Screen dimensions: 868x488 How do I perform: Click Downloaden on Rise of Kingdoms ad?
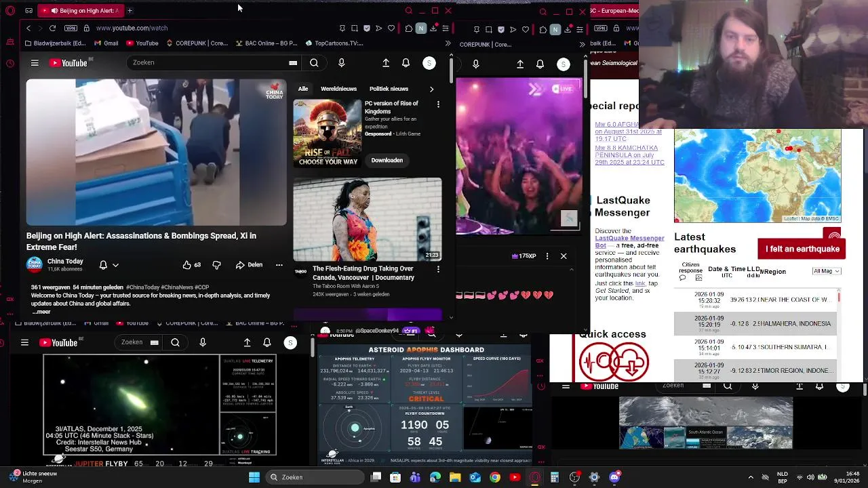click(387, 160)
